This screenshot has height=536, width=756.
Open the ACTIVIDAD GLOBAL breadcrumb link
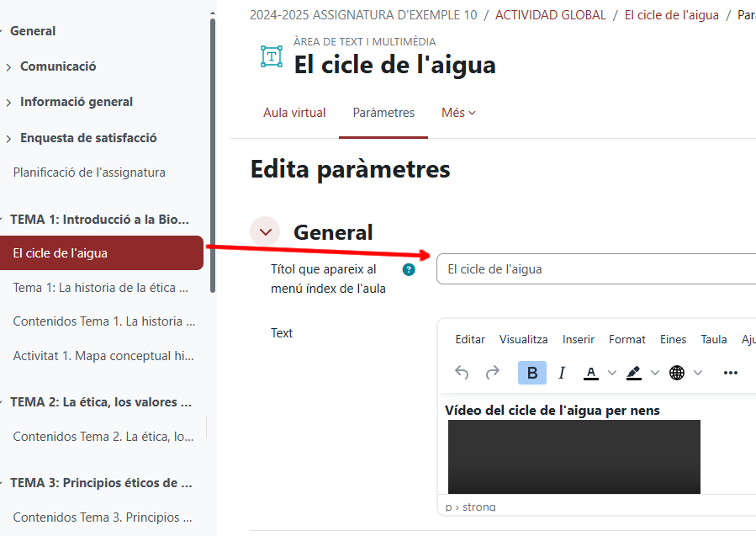click(x=550, y=14)
